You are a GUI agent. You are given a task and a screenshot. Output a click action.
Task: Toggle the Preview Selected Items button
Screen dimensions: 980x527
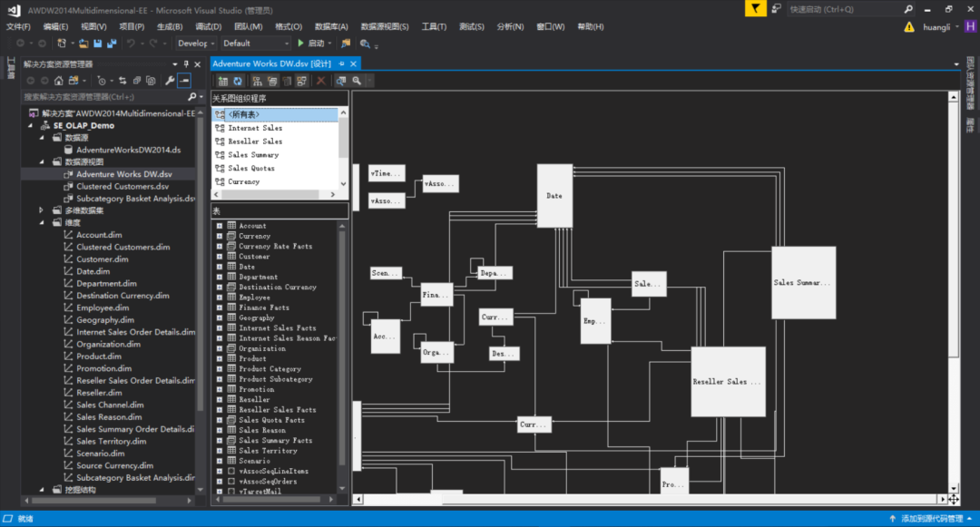183,81
